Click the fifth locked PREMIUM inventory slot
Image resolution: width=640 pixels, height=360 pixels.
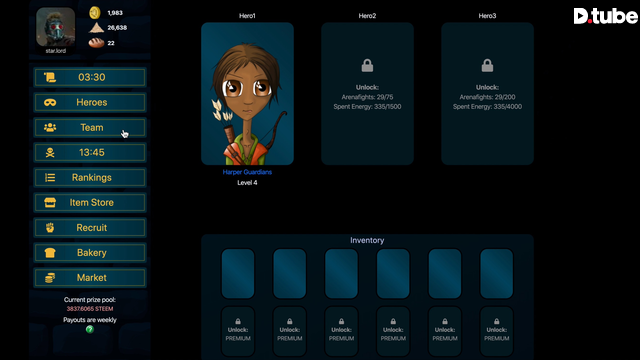point(445,331)
